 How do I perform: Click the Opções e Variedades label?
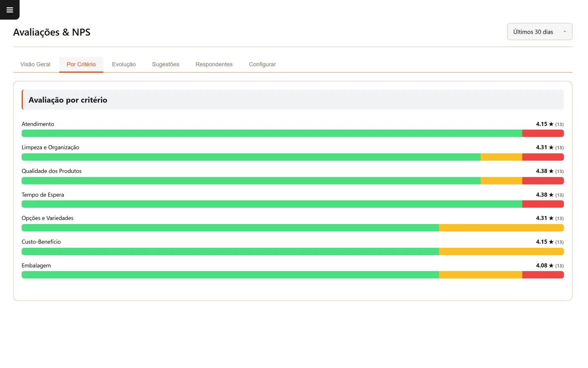click(x=47, y=218)
